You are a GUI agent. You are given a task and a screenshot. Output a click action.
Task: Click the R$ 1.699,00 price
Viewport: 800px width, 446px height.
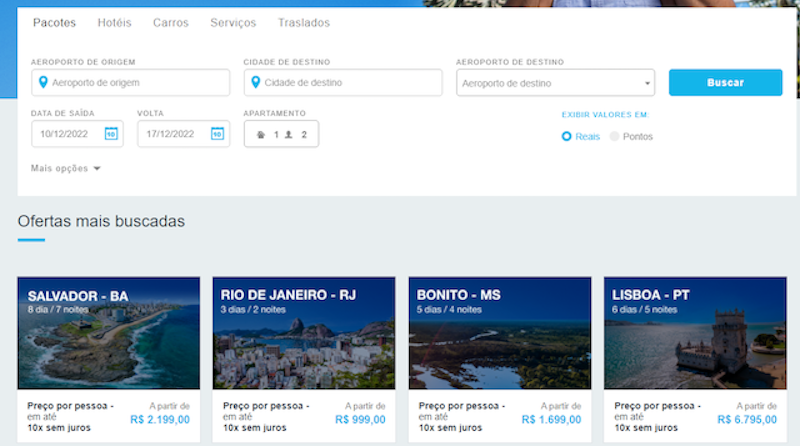pos(551,419)
